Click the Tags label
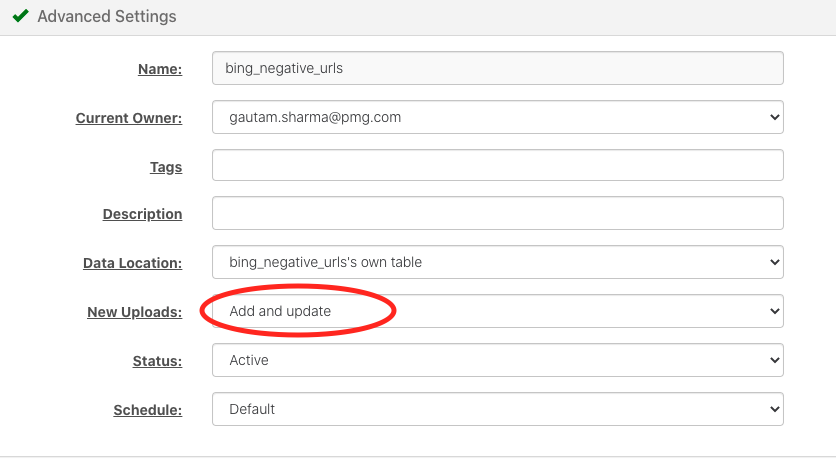The width and height of the screenshot is (836, 460). point(166,167)
